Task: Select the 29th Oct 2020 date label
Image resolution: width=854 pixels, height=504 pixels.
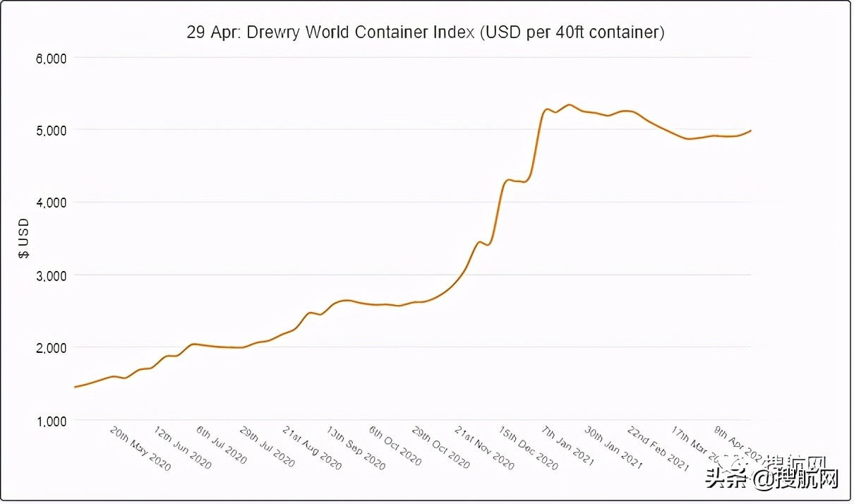Action: [x=440, y=449]
